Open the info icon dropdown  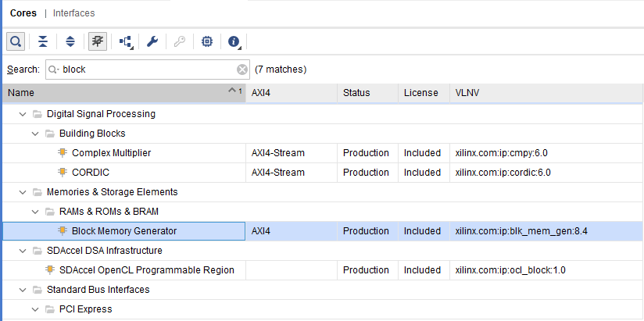[234, 41]
